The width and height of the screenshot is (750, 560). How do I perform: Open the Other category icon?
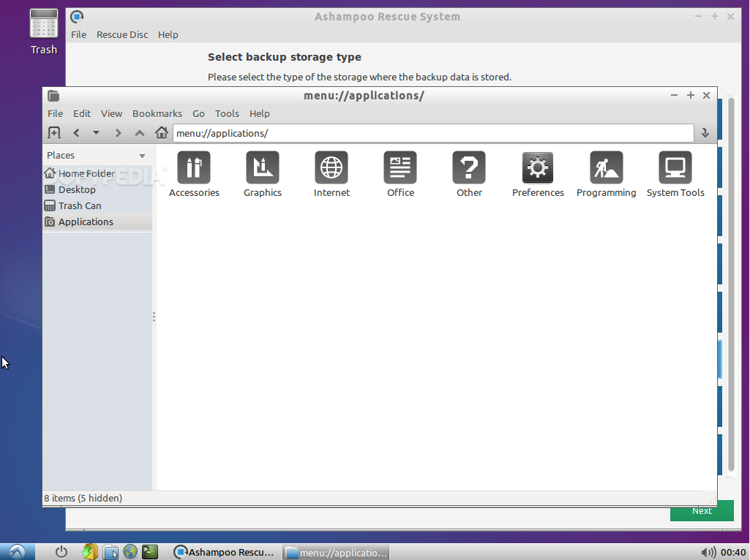pyautogui.click(x=469, y=167)
